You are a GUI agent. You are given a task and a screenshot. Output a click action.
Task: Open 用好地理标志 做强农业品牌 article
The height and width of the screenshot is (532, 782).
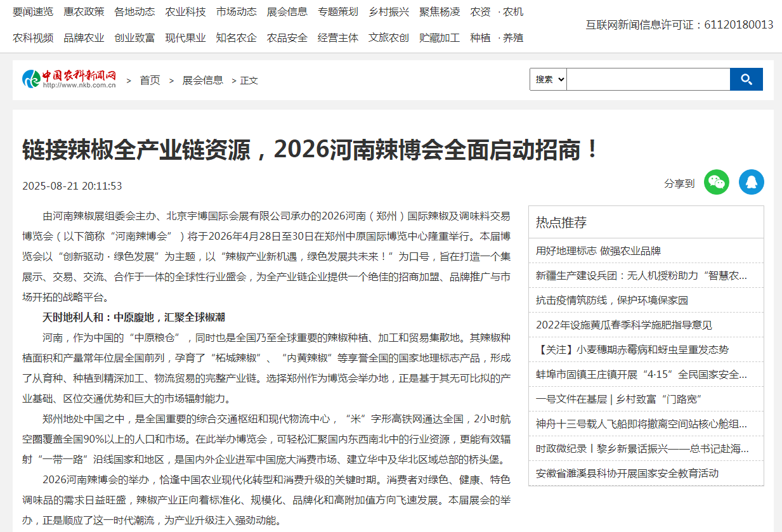coord(599,250)
